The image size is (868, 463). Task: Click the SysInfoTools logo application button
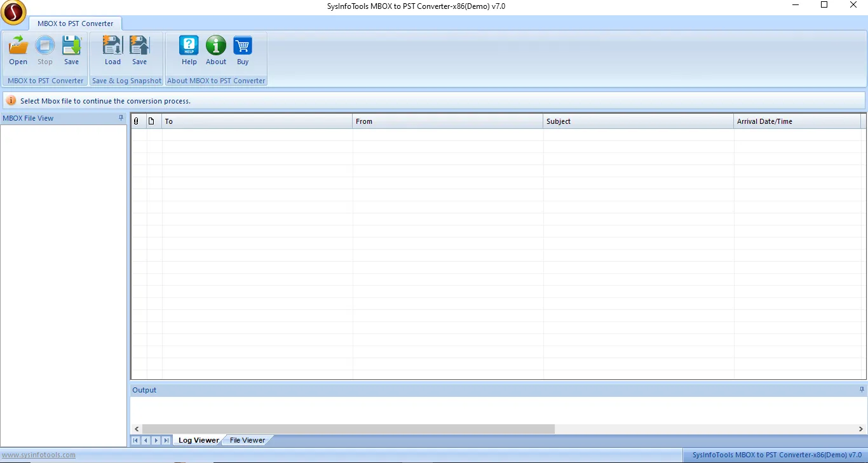click(x=13, y=12)
